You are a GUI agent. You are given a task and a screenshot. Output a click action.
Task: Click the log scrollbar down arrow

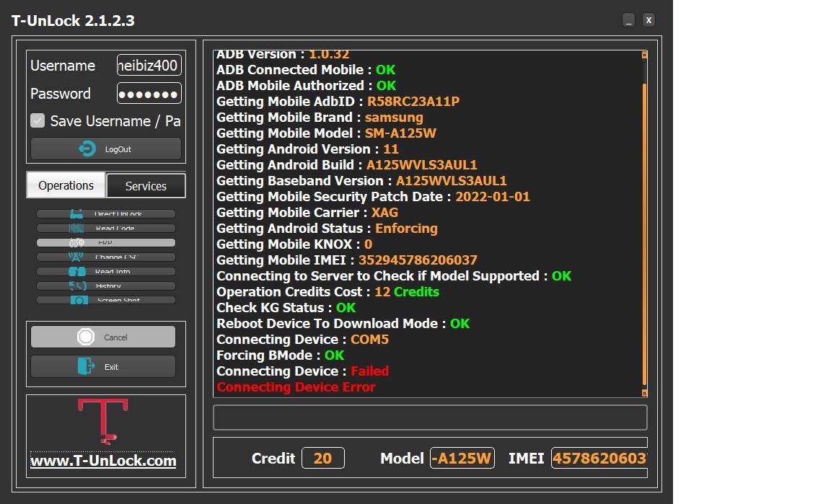tap(644, 393)
